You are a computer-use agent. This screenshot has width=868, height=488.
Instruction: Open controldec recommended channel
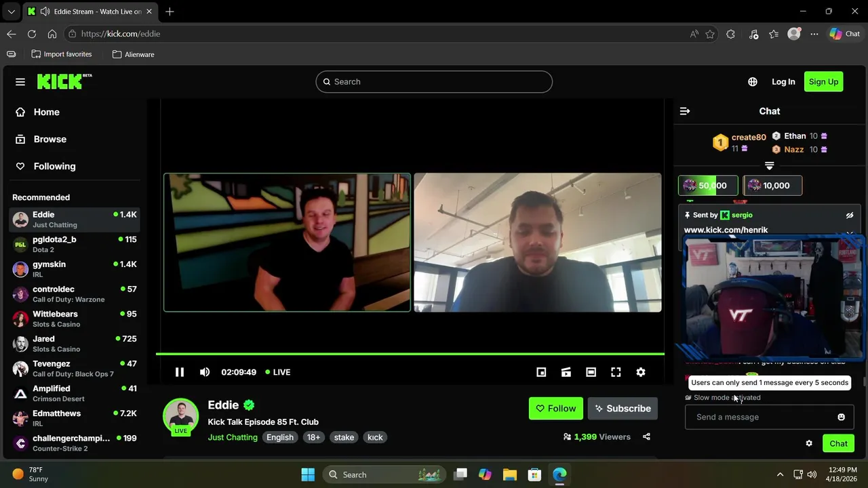pos(75,294)
